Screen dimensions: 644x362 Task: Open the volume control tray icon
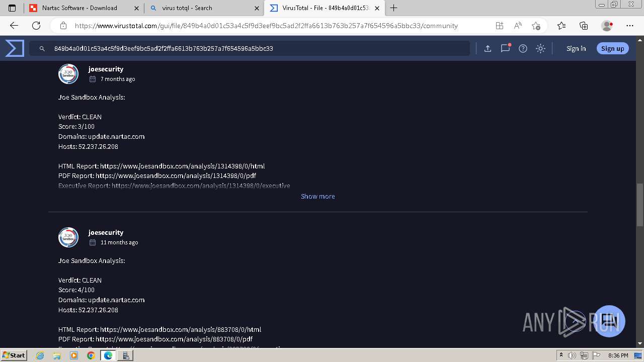tap(573, 355)
